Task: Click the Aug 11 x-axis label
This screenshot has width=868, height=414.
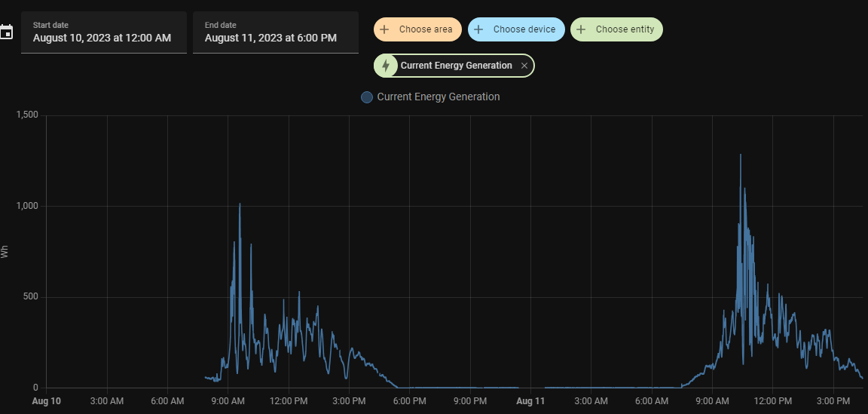Action: pyautogui.click(x=531, y=400)
